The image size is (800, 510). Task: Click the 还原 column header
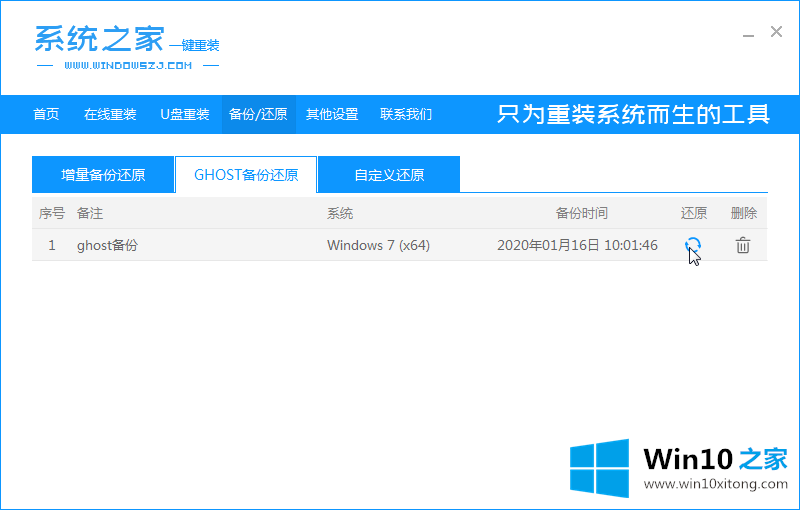(694, 213)
